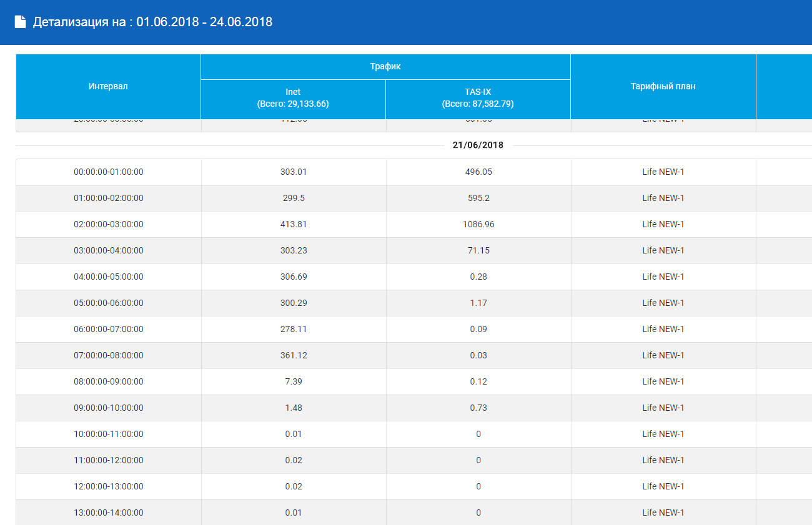Image resolution: width=812 pixels, height=525 pixels.
Task: Click Inet value 7.39
Action: point(294,381)
